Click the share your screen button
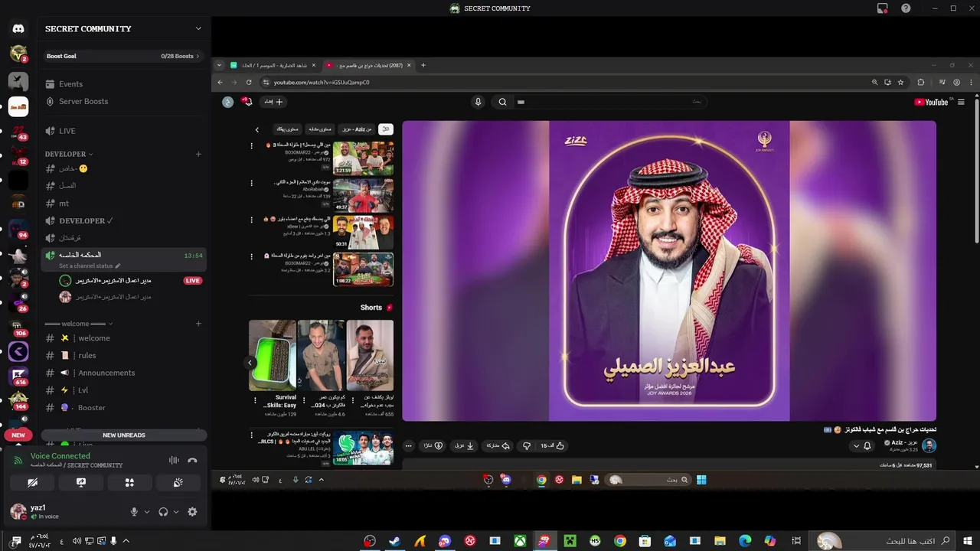 (80, 483)
